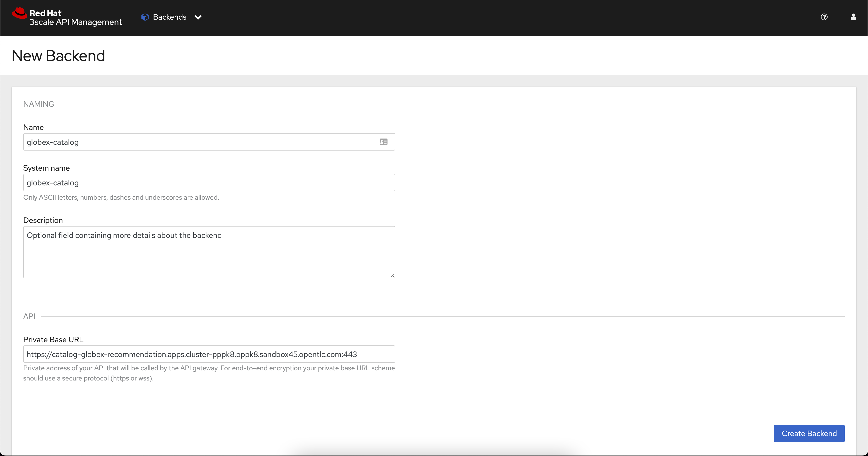This screenshot has height=456, width=868.
Task: Click the API section heading
Action: coord(29,316)
